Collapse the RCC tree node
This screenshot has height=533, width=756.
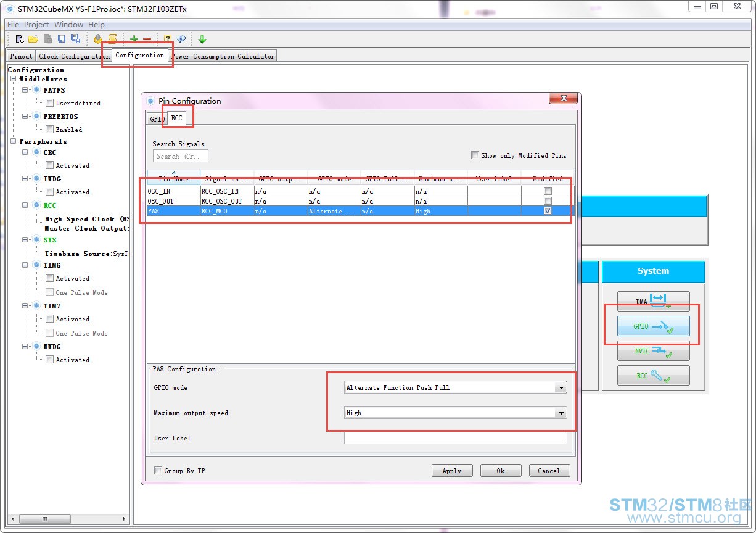pos(25,205)
